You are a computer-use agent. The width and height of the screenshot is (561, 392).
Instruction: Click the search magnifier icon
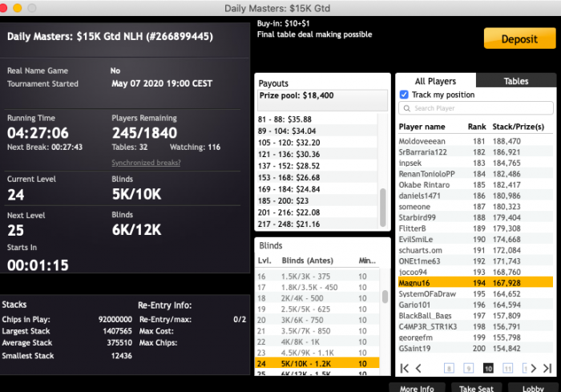(406, 108)
